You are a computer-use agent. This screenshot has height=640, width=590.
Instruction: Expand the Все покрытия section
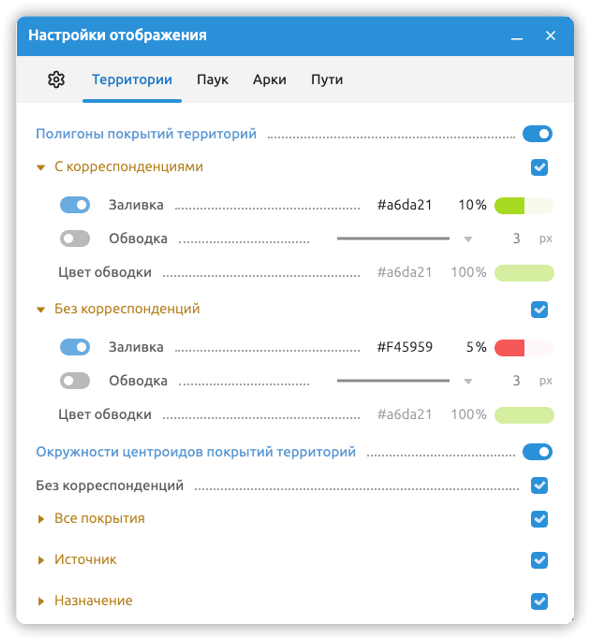click(x=41, y=519)
